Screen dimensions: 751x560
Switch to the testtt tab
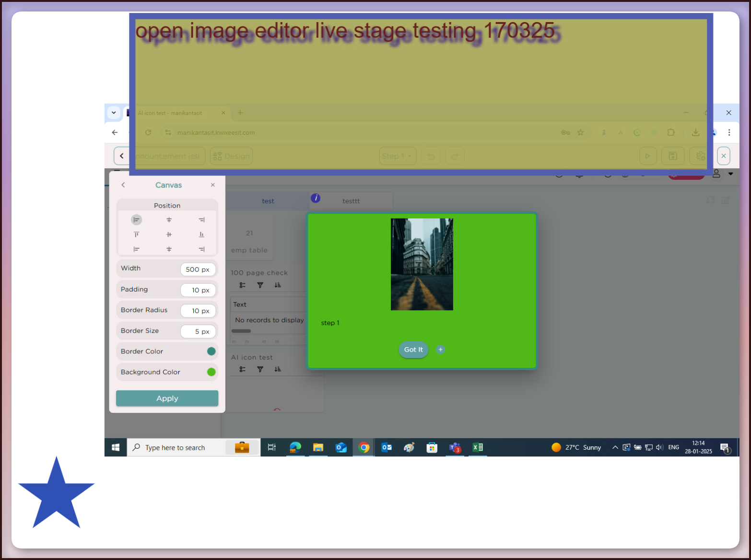[351, 201]
